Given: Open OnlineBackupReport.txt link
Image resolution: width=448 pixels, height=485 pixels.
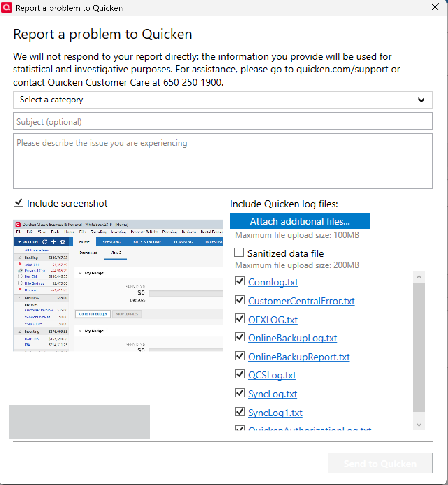Looking at the screenshot, I should pyautogui.click(x=299, y=357).
